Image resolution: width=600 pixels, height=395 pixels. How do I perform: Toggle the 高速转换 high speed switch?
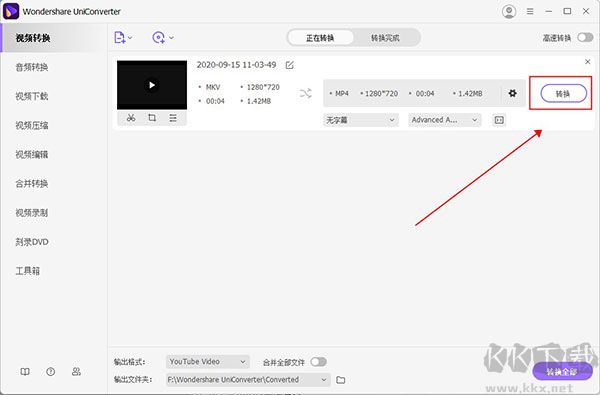585,38
